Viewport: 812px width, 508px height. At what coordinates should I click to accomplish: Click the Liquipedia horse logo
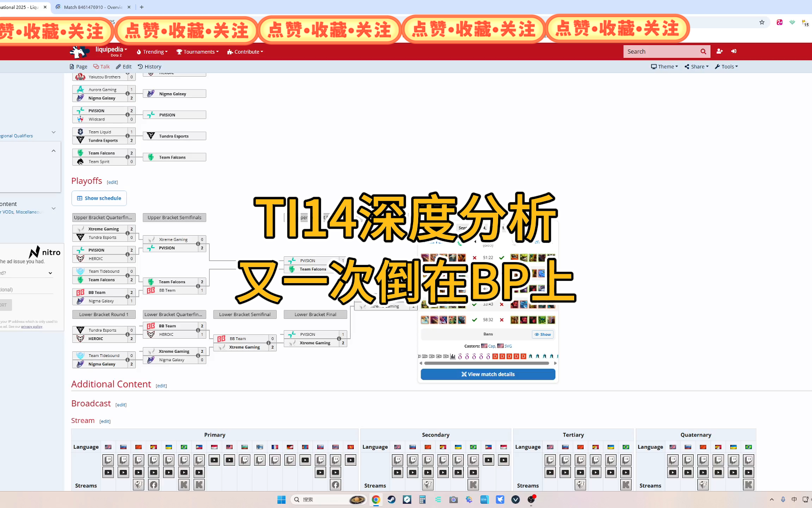(x=79, y=51)
